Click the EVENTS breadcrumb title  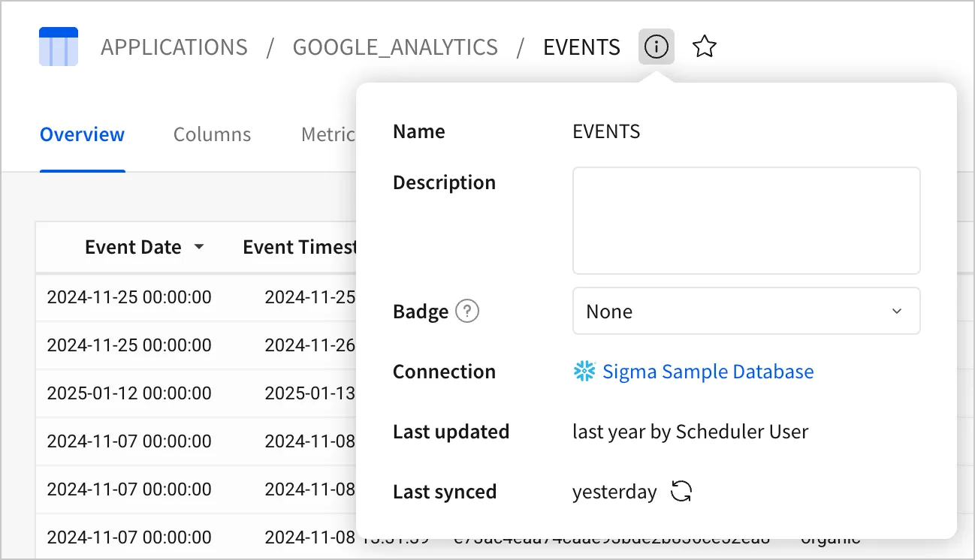tap(581, 47)
